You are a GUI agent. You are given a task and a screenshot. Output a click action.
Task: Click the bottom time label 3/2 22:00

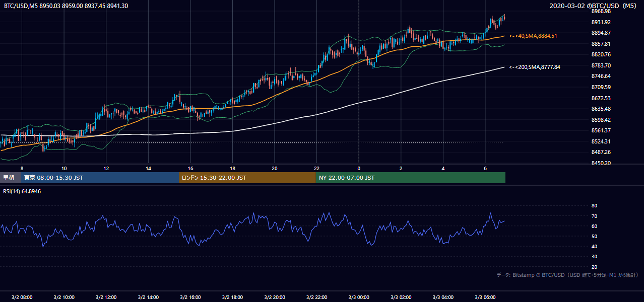316,297
